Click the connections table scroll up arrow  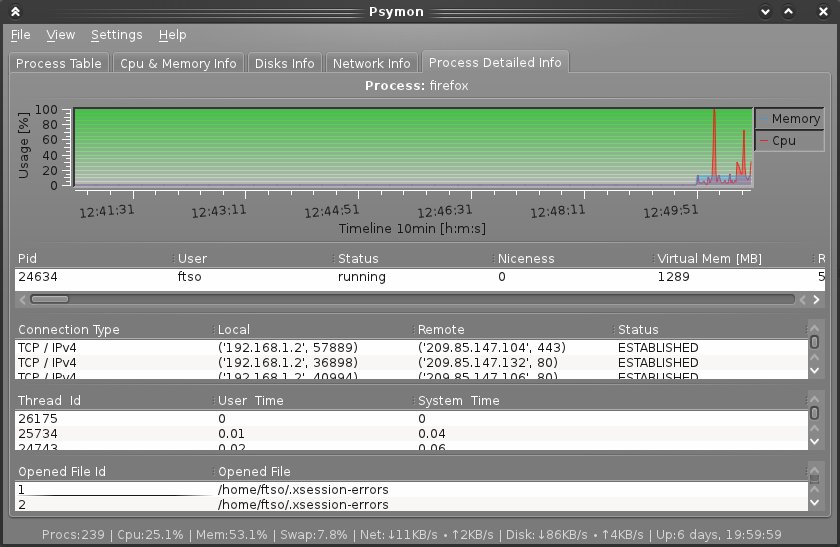click(x=815, y=327)
